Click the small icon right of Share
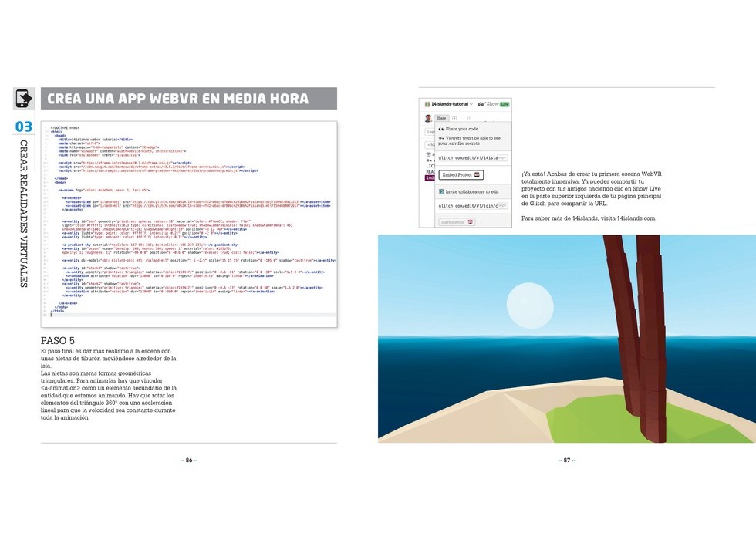This screenshot has height=540, width=756. coord(454,118)
